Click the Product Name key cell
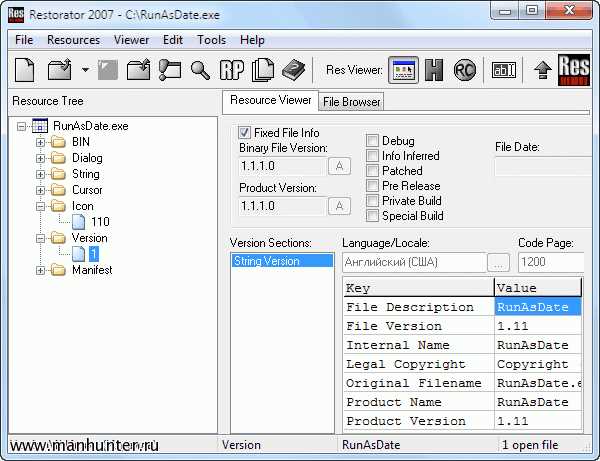The height and width of the screenshot is (461, 600). (x=419, y=402)
